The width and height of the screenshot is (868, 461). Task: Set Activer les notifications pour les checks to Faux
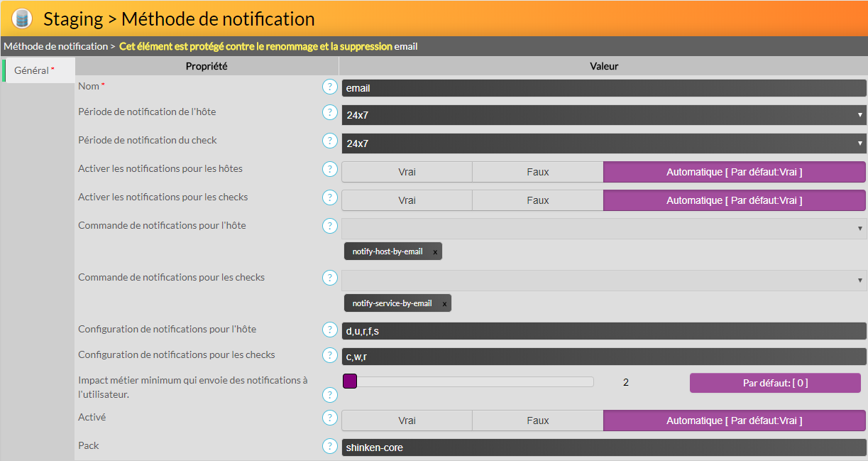537,200
